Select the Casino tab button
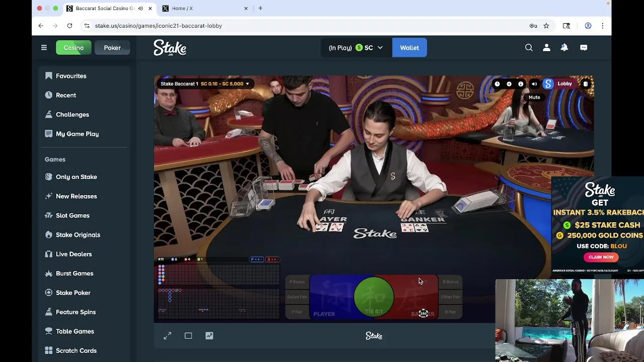644x362 pixels. (x=73, y=48)
